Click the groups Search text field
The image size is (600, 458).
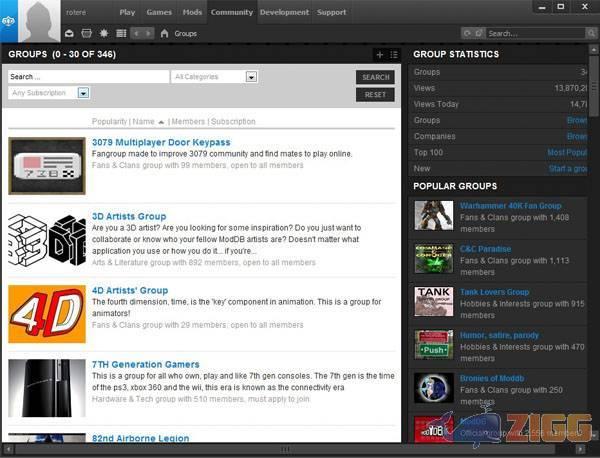tap(88, 76)
